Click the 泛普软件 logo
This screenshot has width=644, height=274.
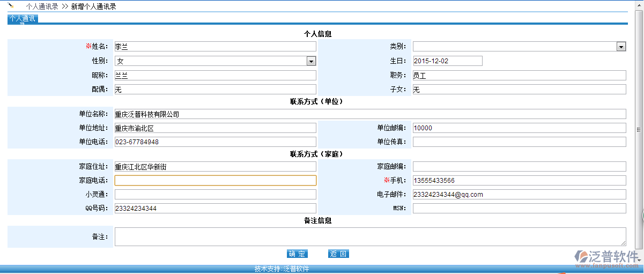(x=606, y=257)
